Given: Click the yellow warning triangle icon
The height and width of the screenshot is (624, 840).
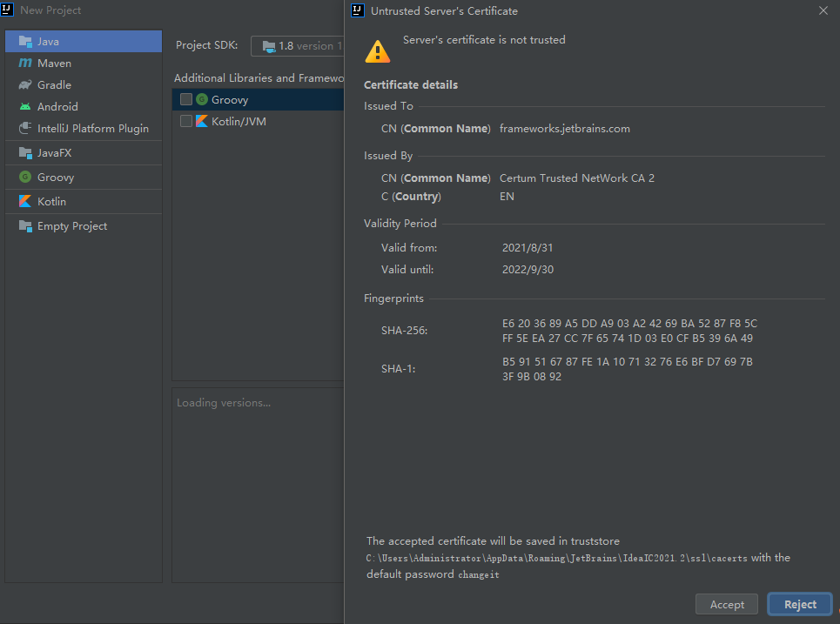Looking at the screenshot, I should coord(378,51).
